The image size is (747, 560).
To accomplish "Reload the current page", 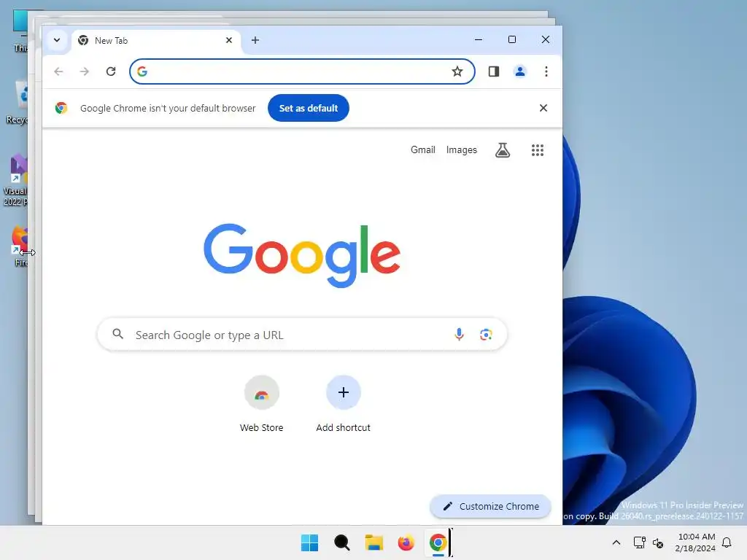I will [x=111, y=71].
